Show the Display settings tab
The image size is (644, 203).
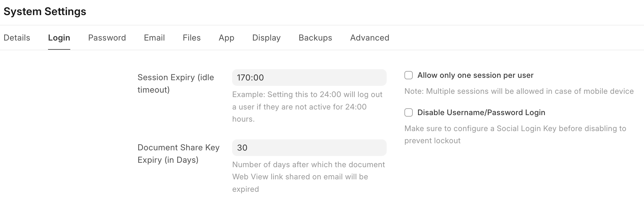coord(266,38)
